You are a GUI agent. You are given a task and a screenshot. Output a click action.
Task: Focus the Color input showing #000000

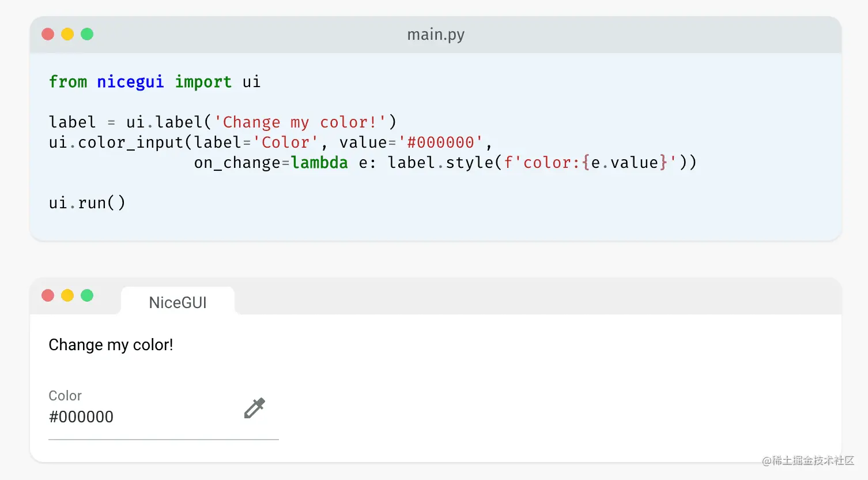138,417
